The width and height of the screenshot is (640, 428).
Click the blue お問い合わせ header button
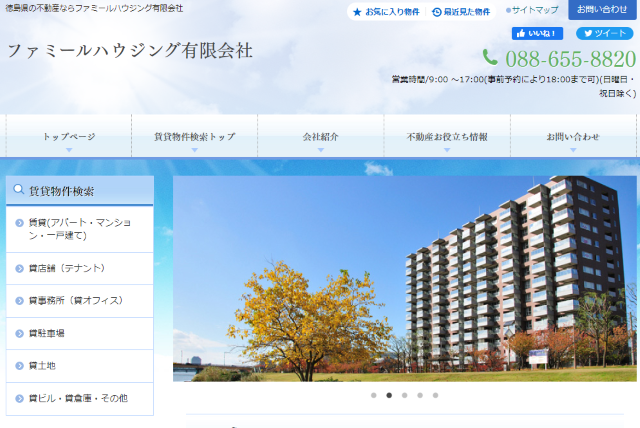(x=602, y=10)
